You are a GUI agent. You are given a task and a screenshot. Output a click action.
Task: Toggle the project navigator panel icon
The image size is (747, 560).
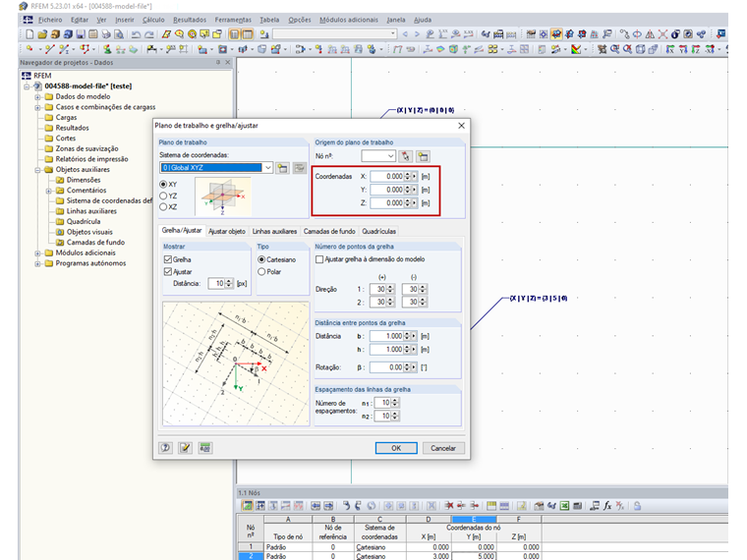click(234, 34)
